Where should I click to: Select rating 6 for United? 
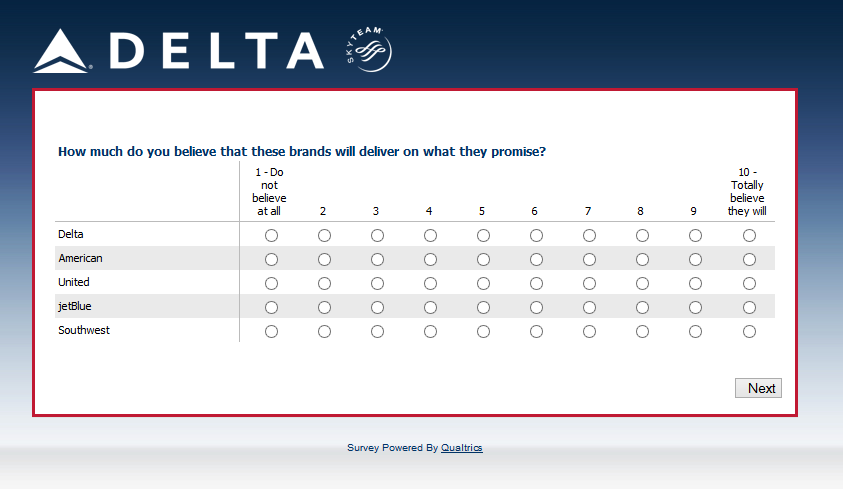[x=536, y=284]
